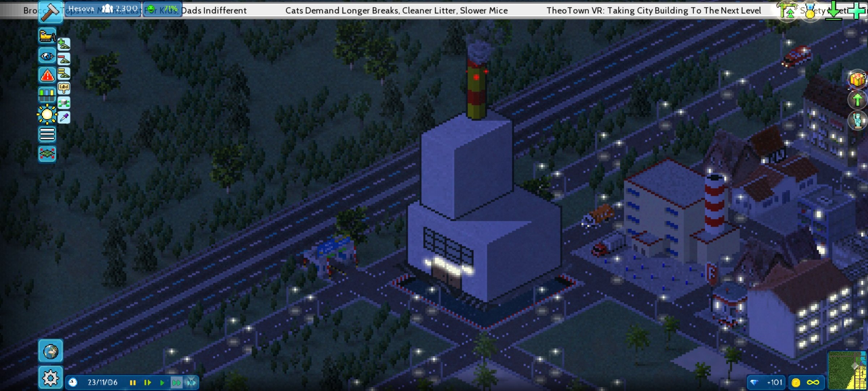Select the bulldozer demolish tool
This screenshot has height=391, width=868.
pos(47,37)
